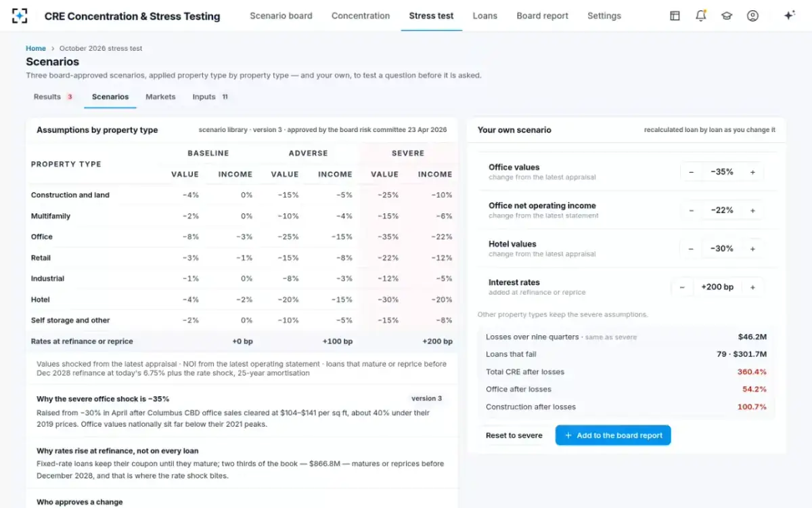812x508 pixels.
Task: Click the app logo icon
Action: click(20, 16)
